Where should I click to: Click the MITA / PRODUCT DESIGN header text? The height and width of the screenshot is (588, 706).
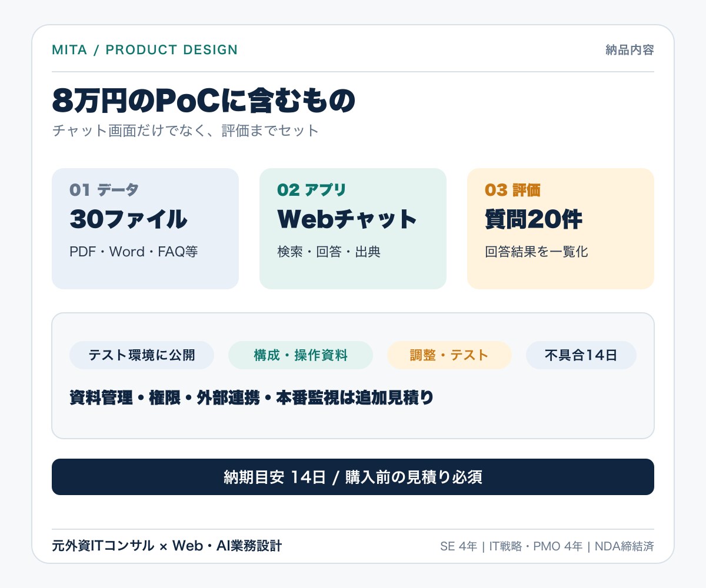145,50
